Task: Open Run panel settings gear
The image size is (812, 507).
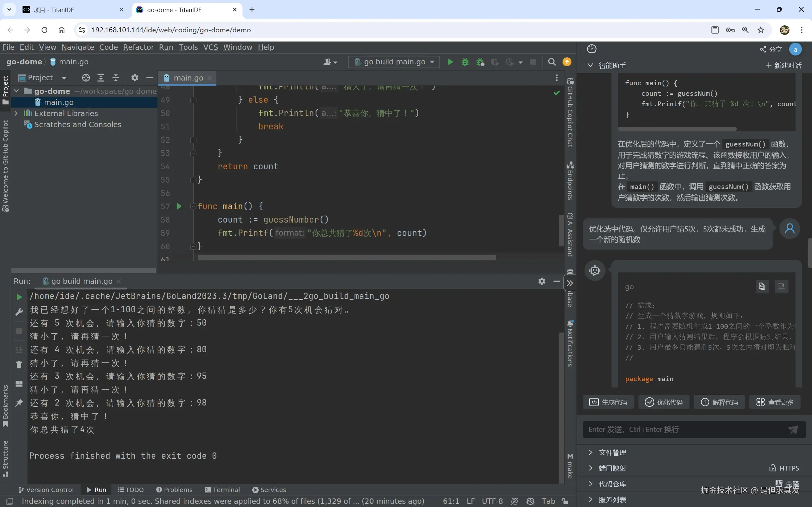Action: 542,281
